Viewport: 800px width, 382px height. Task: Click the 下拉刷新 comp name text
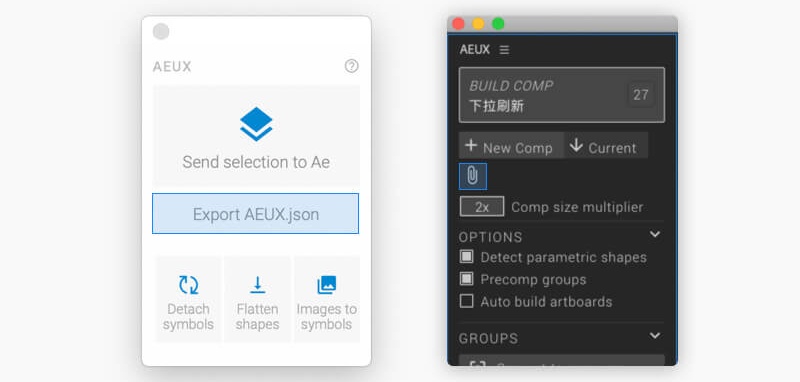click(496, 107)
